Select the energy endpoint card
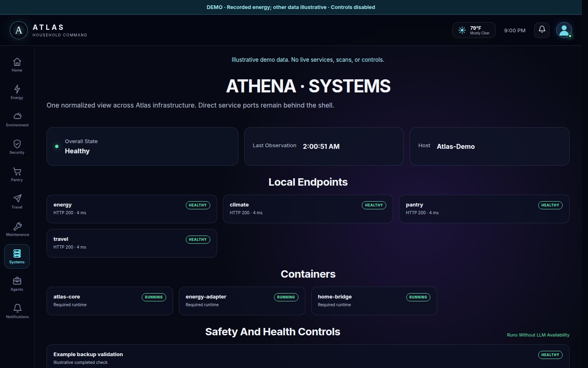Viewport: 588px width, 368px height. (132, 209)
